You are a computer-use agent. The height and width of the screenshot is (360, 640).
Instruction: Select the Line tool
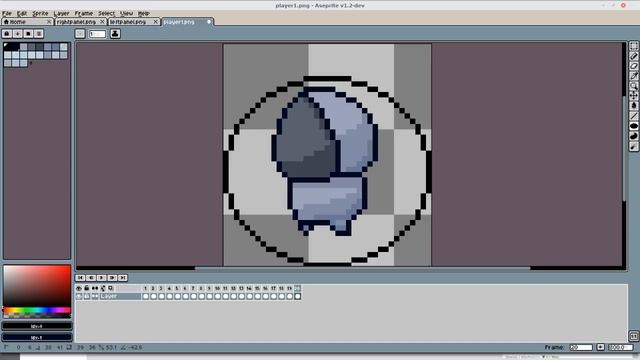click(633, 116)
